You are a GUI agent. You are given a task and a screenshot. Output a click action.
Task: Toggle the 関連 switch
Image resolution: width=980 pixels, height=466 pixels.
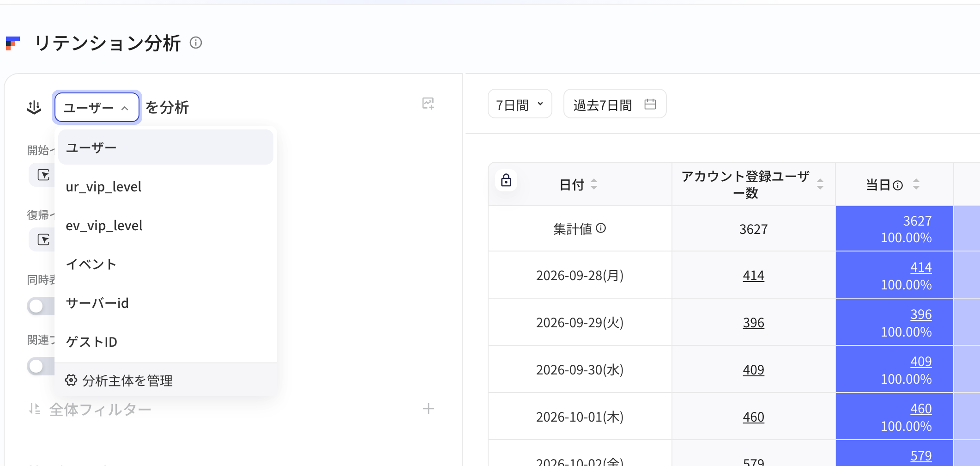click(x=41, y=366)
